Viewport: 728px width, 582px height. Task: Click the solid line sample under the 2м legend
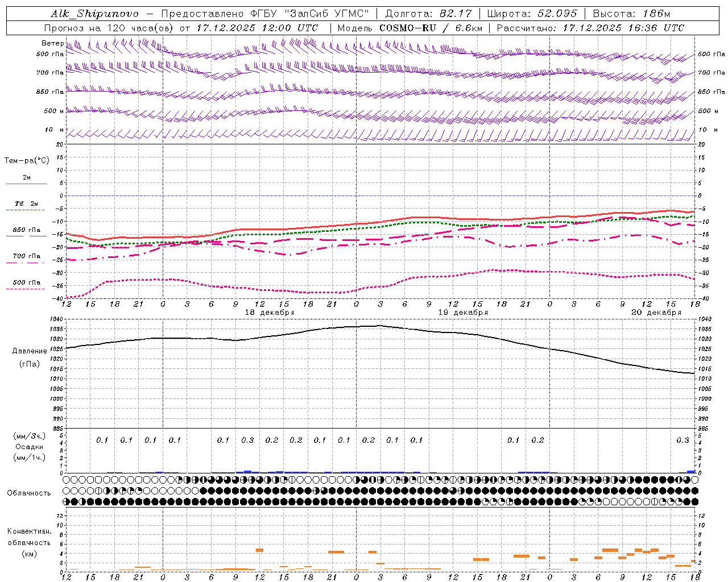(x=26, y=184)
